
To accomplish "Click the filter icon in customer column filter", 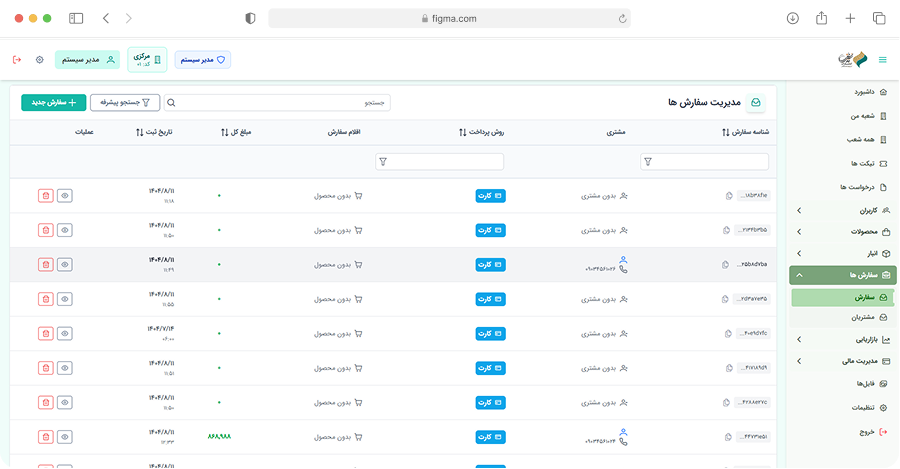I will [x=648, y=161].
